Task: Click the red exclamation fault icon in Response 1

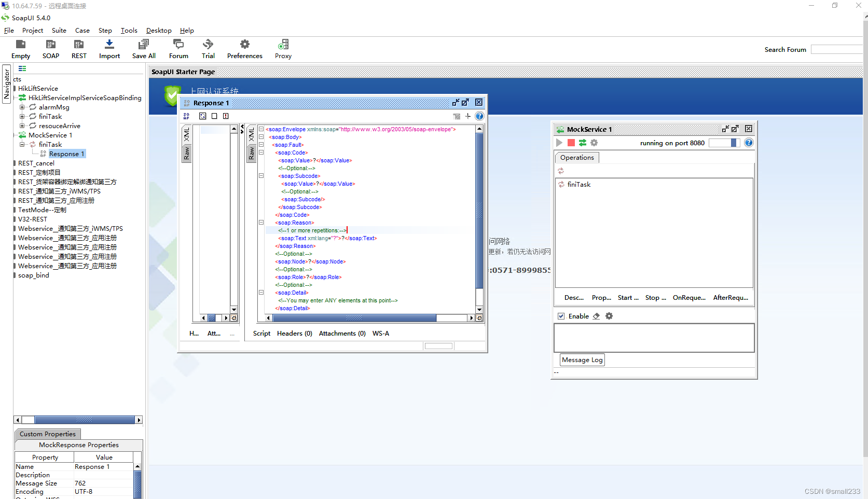Action: coord(226,116)
